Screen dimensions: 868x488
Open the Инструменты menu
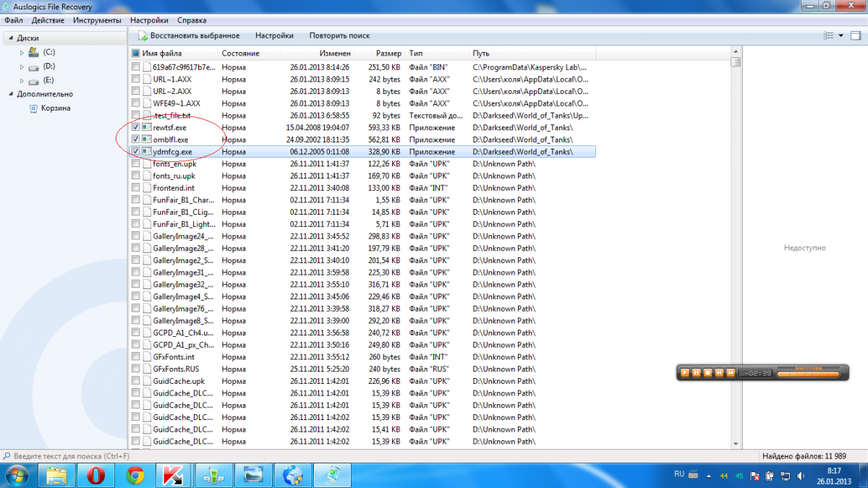97,20
